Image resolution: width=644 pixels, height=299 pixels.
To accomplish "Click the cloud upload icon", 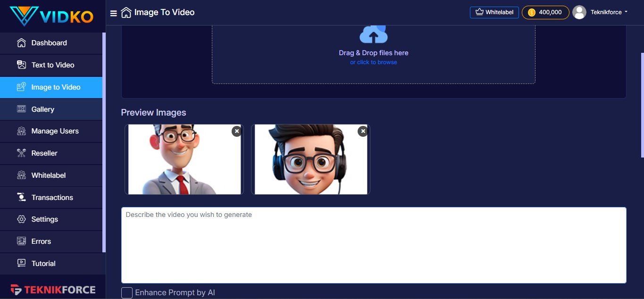I will coord(373,34).
